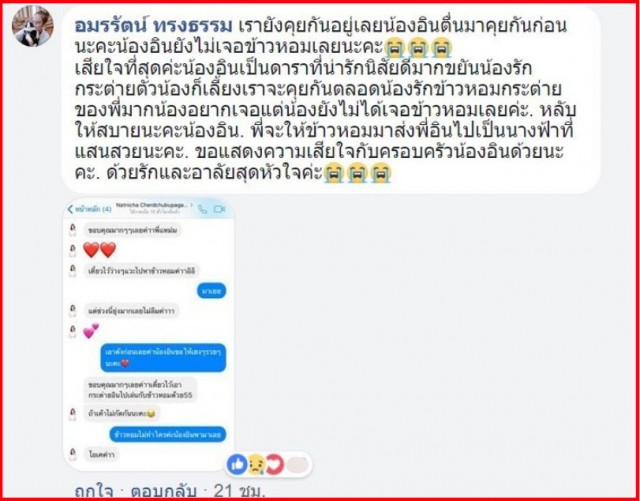
Task: Click ตอบกลับ to reply to comment
Action: [x=163, y=492]
